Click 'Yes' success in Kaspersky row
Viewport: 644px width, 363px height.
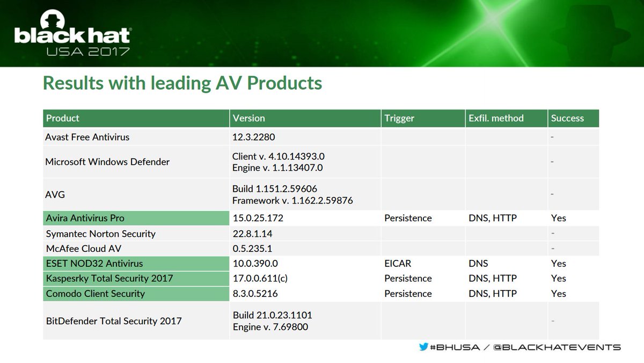pyautogui.click(x=558, y=279)
